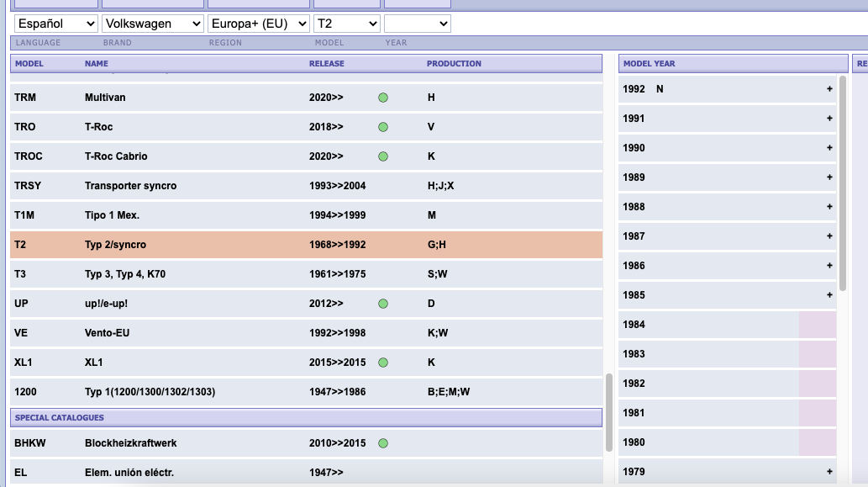
Task: Select Typ 1(1200/1300/1302/1303) model name
Action: tap(150, 392)
